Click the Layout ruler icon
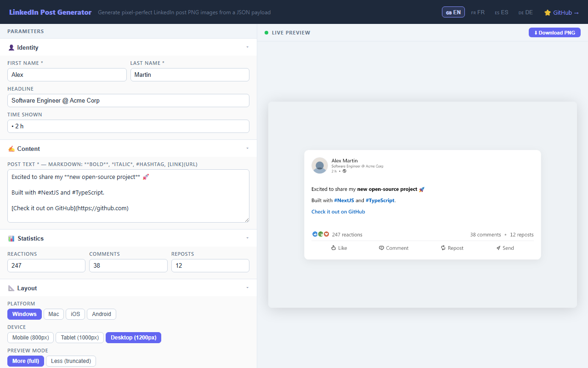Screen dimensions: 588x368 tap(11, 288)
